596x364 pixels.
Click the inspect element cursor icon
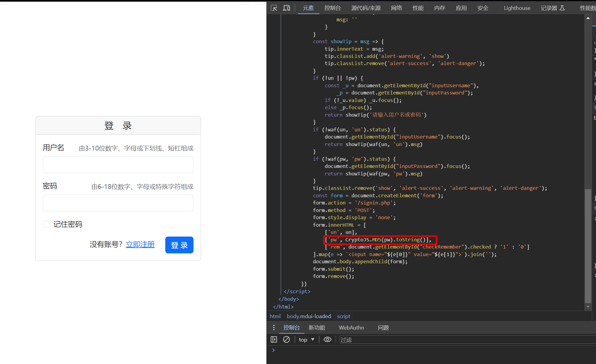point(274,6)
